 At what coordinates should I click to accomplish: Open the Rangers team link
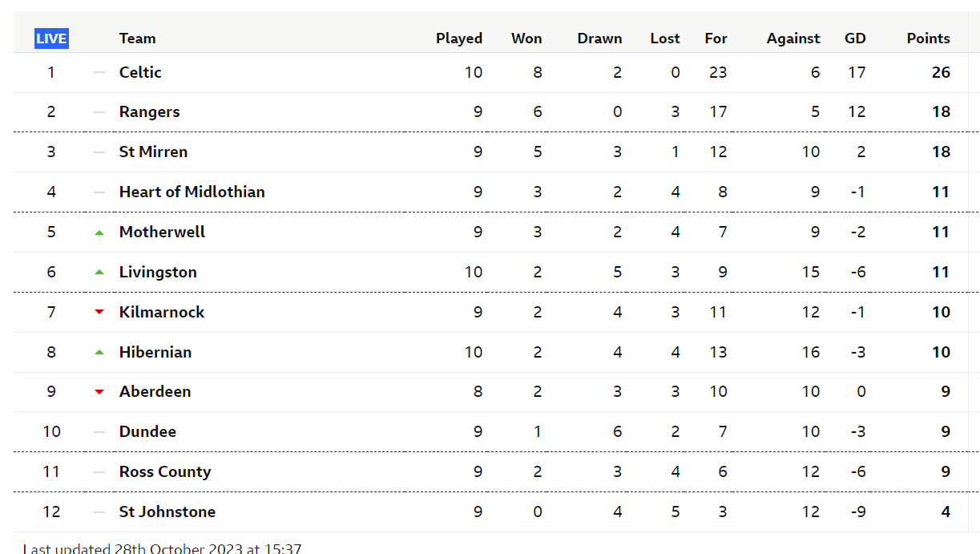[149, 112]
